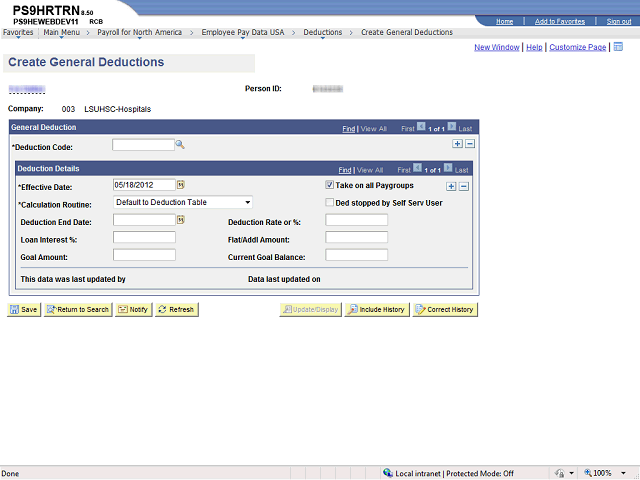Open the Effective Date calendar picker
The height and width of the screenshot is (480, 640).
pyautogui.click(x=181, y=185)
